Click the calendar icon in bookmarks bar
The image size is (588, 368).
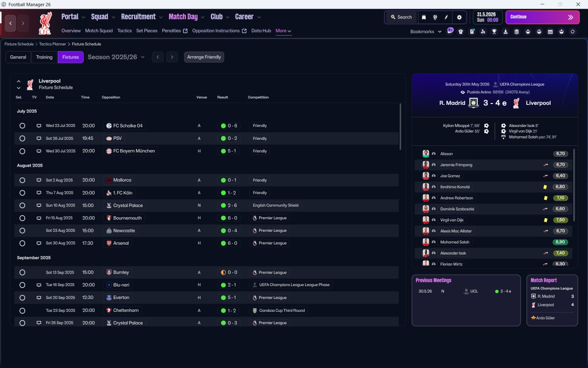pyautogui.click(x=550, y=32)
